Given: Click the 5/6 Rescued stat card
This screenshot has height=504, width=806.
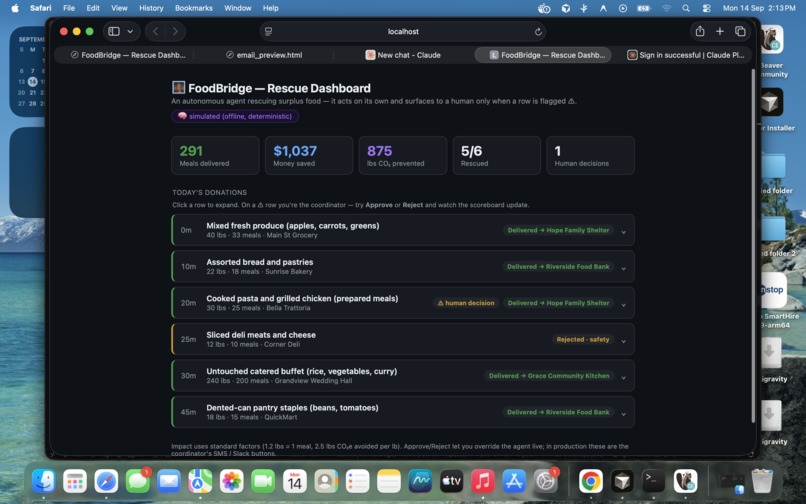Looking at the screenshot, I should [x=497, y=156].
